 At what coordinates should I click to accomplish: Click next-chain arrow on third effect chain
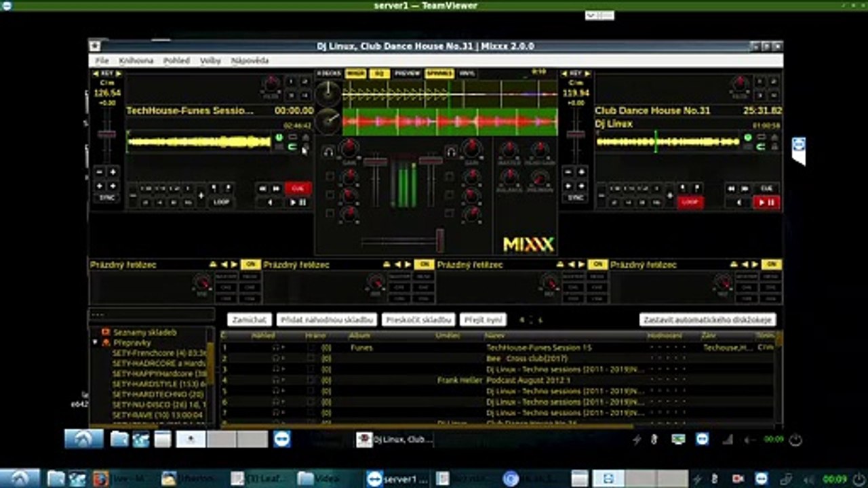click(x=582, y=264)
